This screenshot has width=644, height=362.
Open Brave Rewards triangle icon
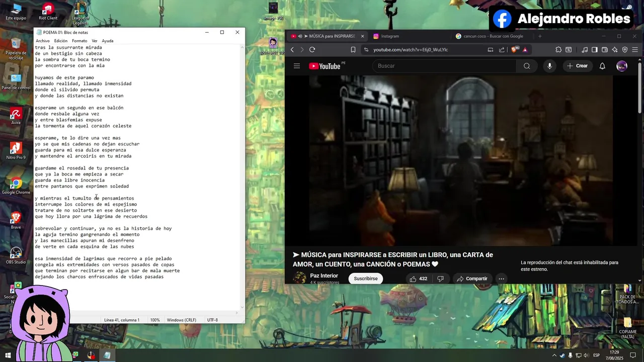pos(525,50)
